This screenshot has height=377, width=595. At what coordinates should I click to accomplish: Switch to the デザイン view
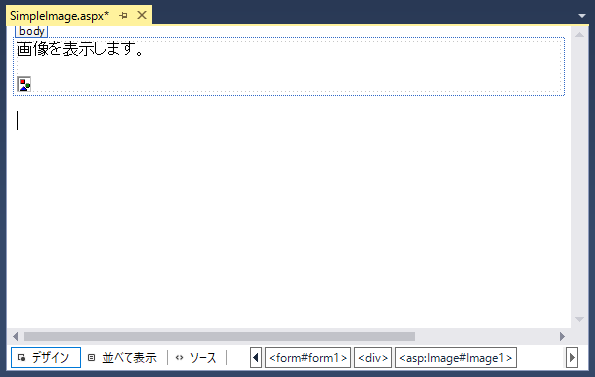46,358
